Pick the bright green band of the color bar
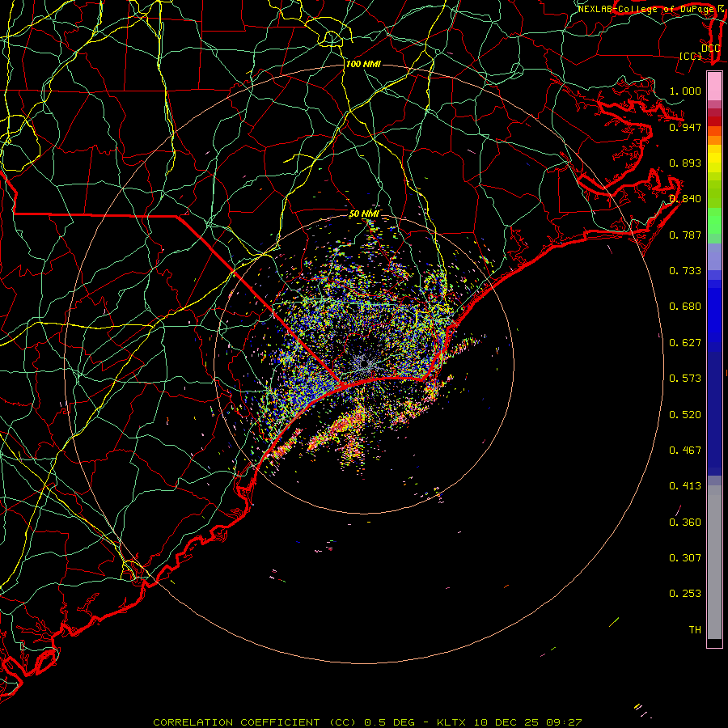This screenshot has width=728, height=728. [714, 221]
